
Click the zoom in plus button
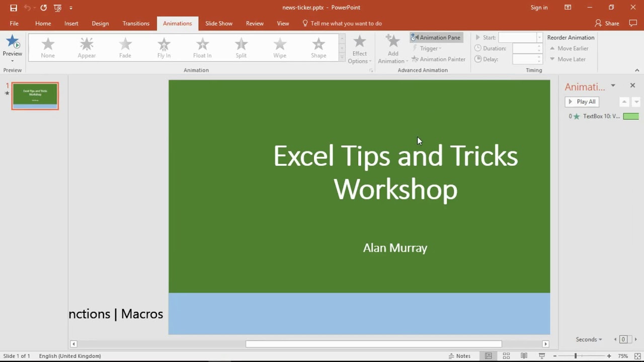(609, 356)
